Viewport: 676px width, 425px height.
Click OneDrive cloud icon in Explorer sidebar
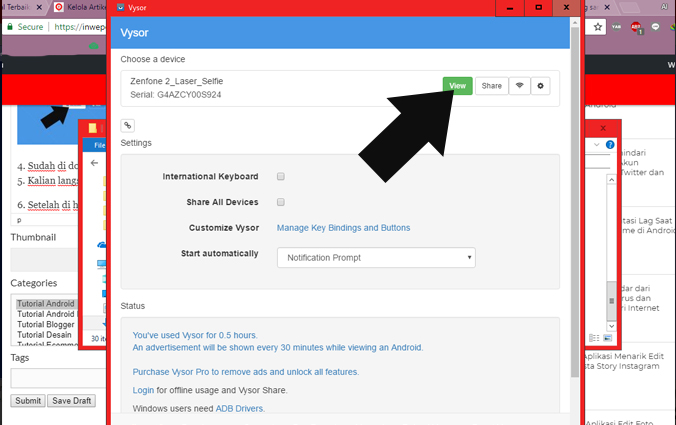point(102,245)
